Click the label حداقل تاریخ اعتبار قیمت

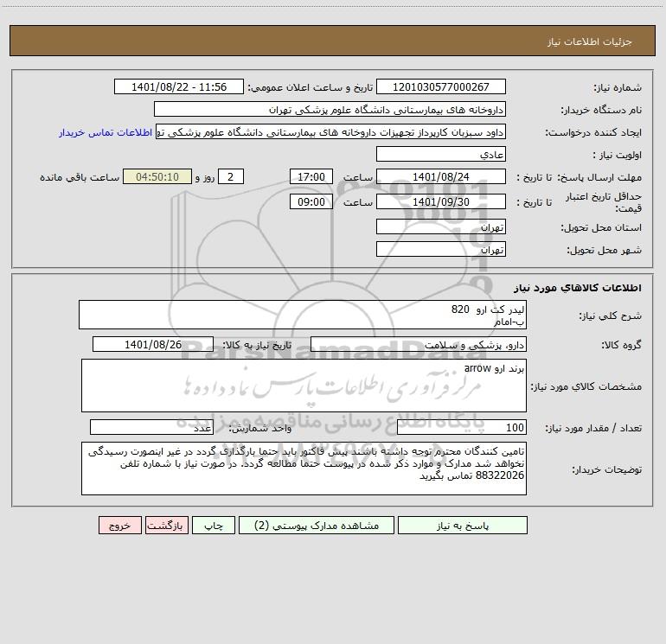coord(604,202)
